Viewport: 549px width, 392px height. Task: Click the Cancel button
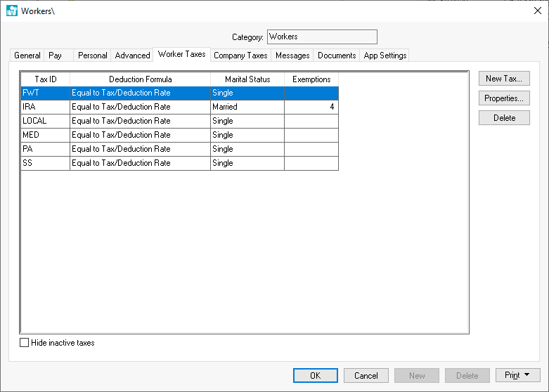tap(366, 376)
